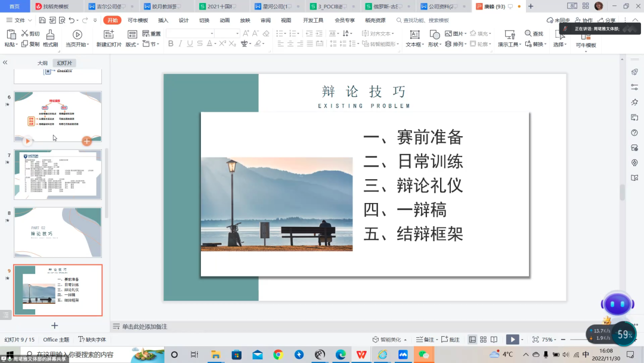Viewport: 644px width, 363px height.
Task: Start slideshow from status bar play button
Action: click(512, 339)
